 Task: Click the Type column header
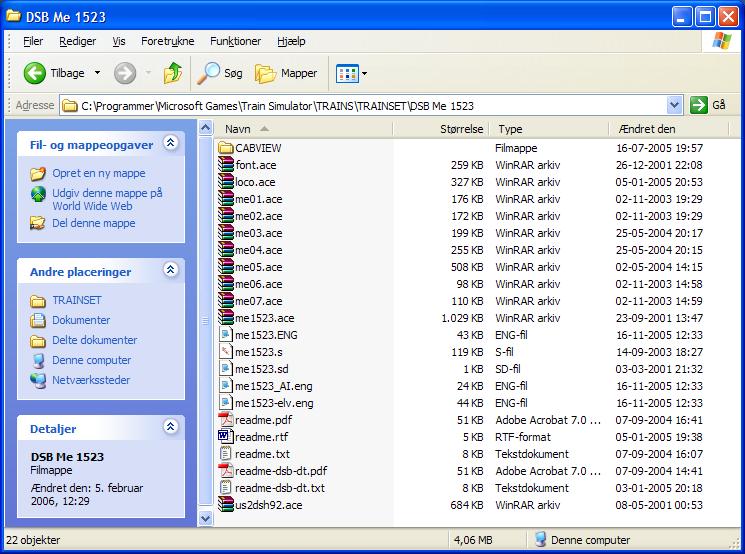(x=549, y=129)
